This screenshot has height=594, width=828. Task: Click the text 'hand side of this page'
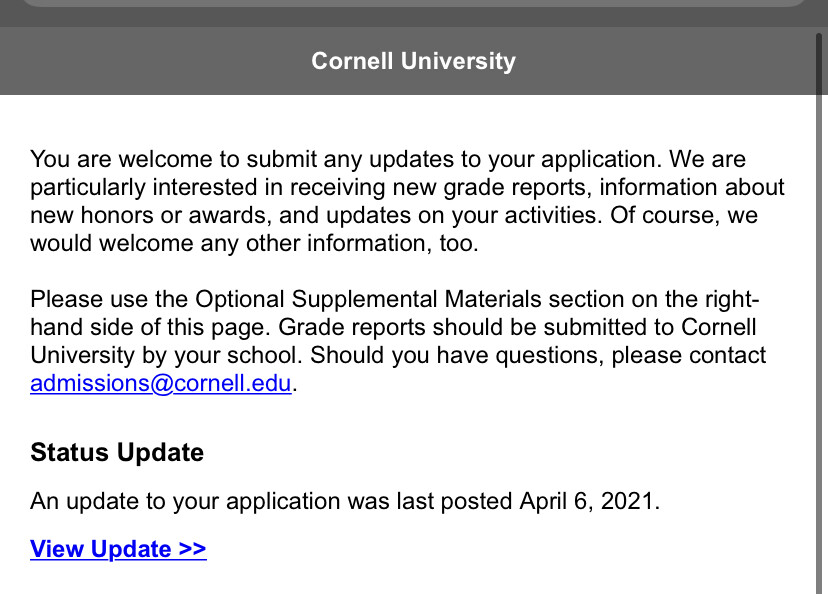(x=150, y=327)
